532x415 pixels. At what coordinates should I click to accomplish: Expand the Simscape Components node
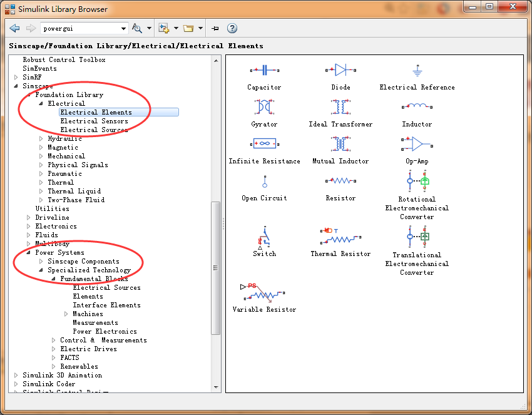click(41, 261)
